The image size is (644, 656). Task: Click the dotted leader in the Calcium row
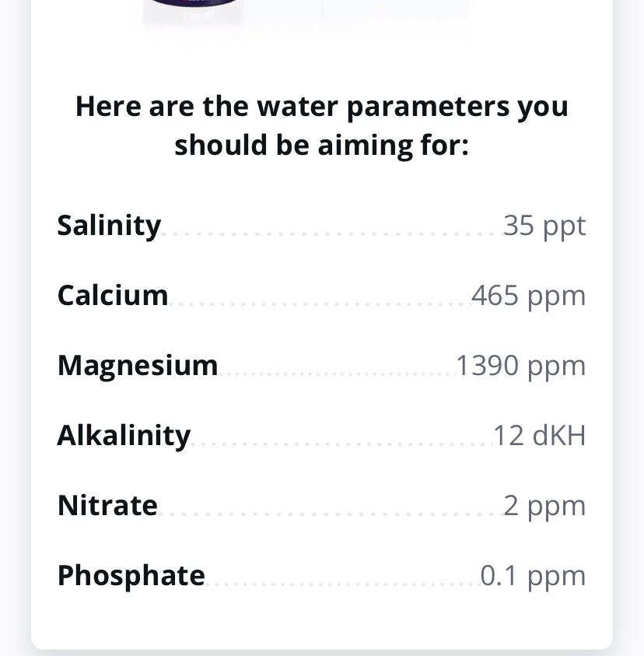click(319, 303)
